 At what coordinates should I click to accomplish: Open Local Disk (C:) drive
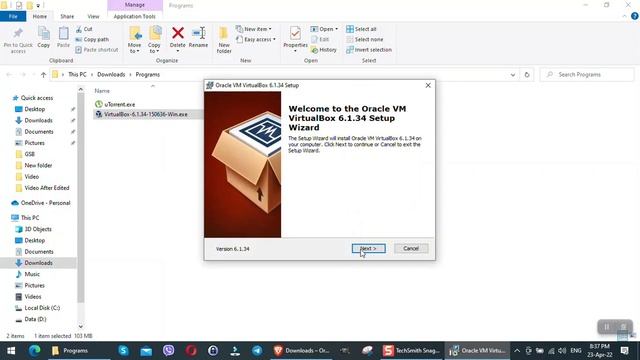point(42,308)
